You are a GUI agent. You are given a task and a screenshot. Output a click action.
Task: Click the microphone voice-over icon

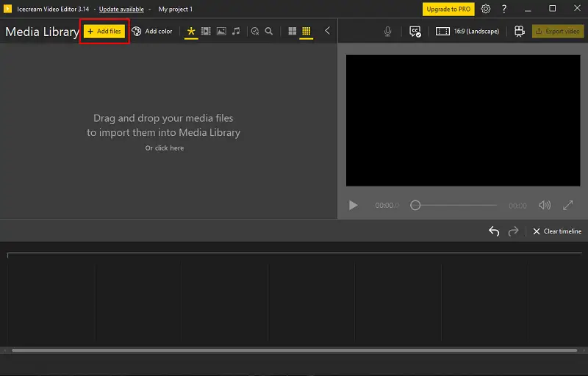388,32
